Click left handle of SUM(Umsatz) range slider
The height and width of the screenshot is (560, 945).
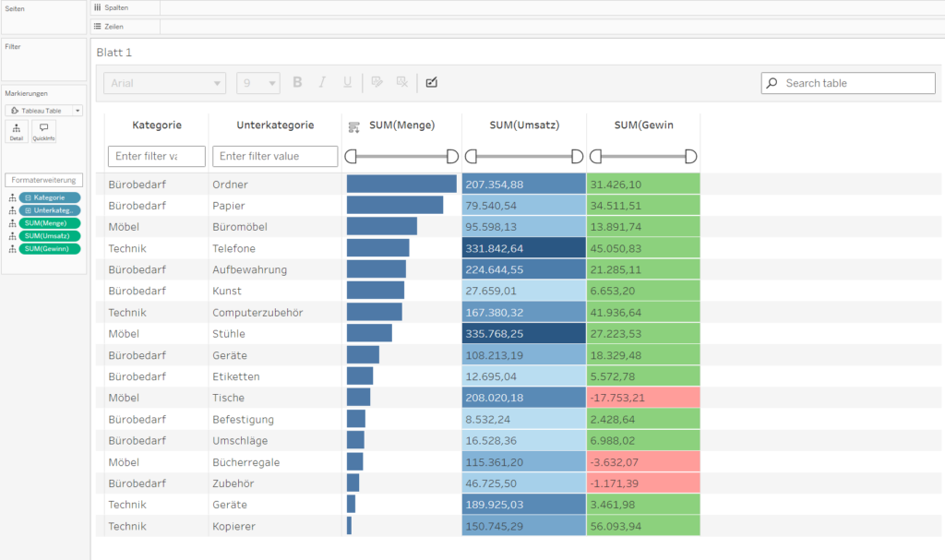(472, 157)
